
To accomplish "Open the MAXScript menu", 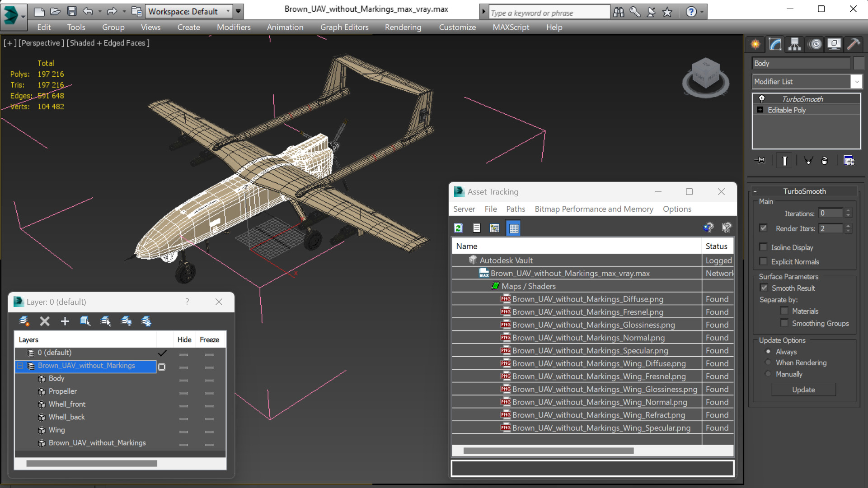I will point(511,27).
